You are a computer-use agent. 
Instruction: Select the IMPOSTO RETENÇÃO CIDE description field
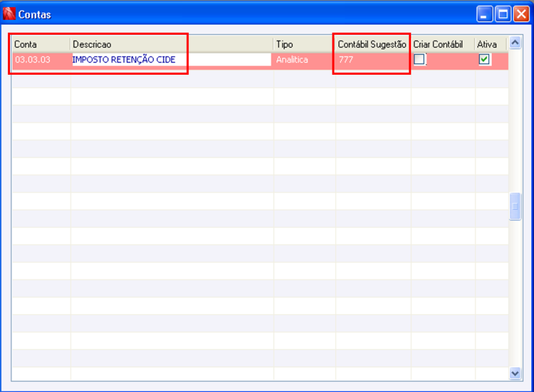[x=133, y=59]
